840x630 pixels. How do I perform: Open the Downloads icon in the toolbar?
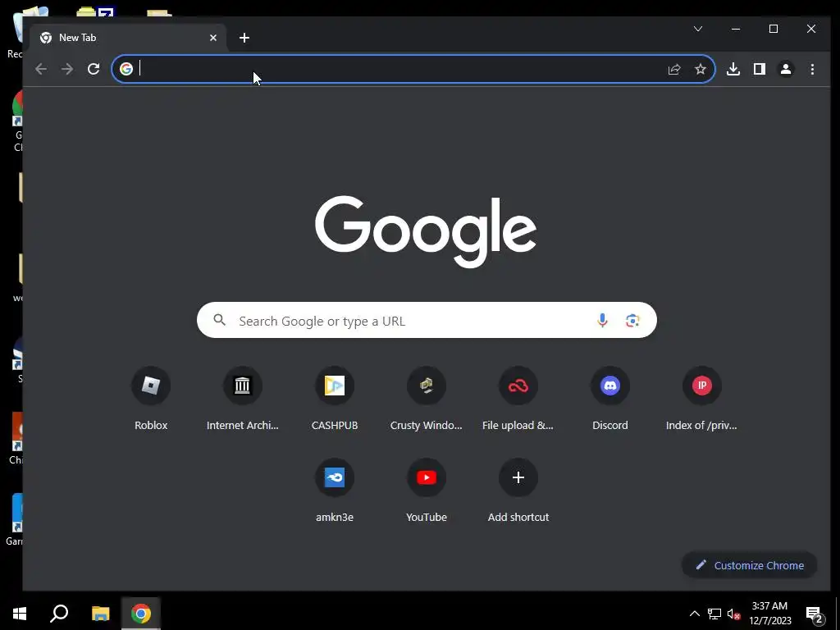click(733, 69)
